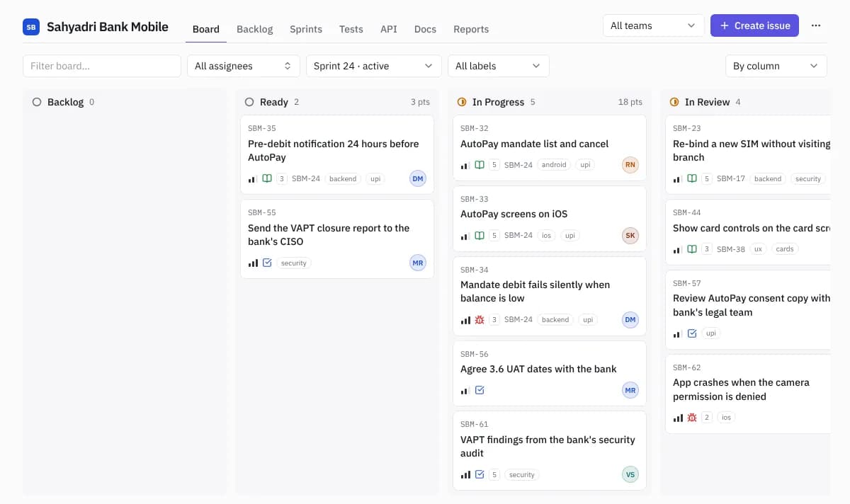Click the In Progress column status icon

pyautogui.click(x=462, y=102)
